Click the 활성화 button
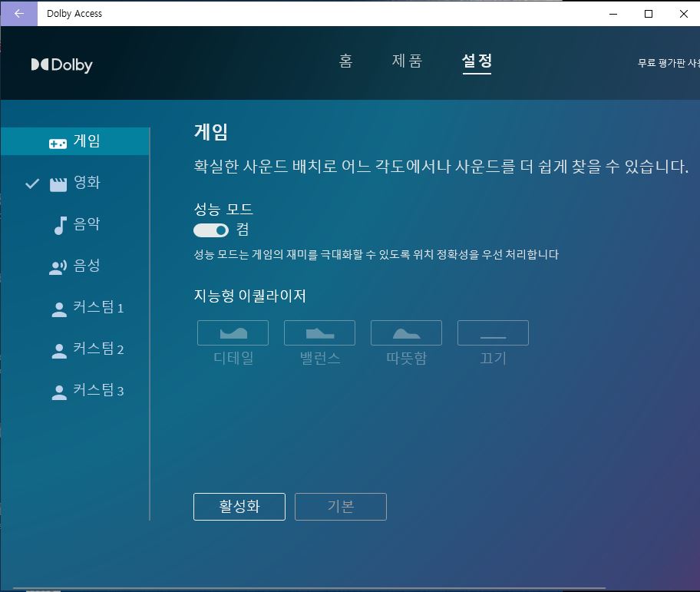The image size is (700, 592). [x=239, y=507]
